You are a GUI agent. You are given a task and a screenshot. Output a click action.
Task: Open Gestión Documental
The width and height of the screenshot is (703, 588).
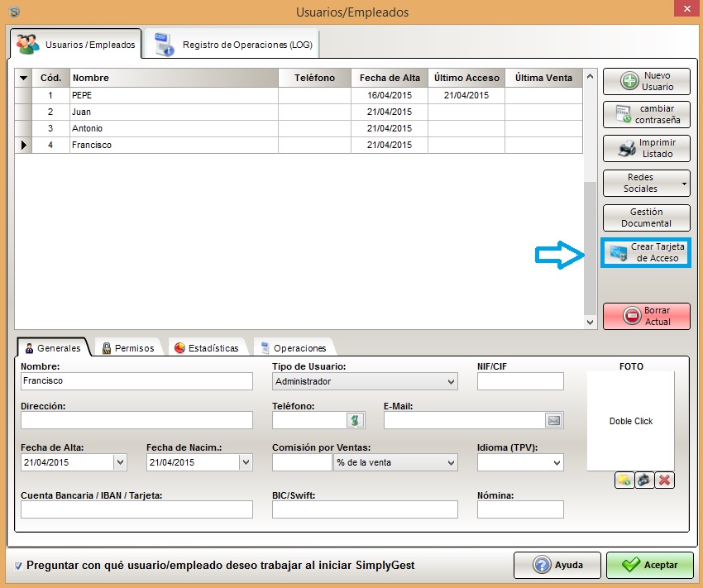[x=647, y=218]
